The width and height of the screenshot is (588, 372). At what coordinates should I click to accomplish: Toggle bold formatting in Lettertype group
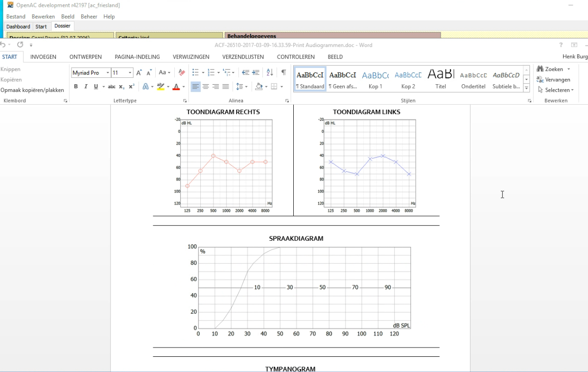point(76,87)
